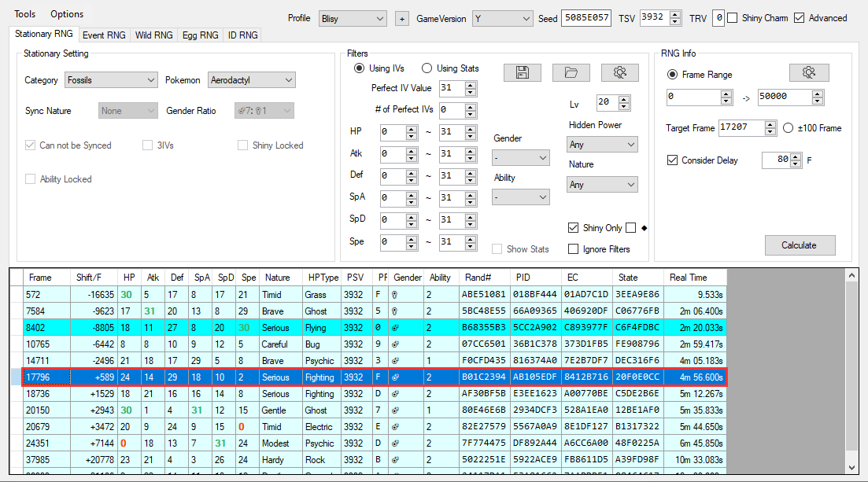Adjust the Perfect IV Value spinner
Viewport: 868px width, 482px height.
tap(471, 89)
